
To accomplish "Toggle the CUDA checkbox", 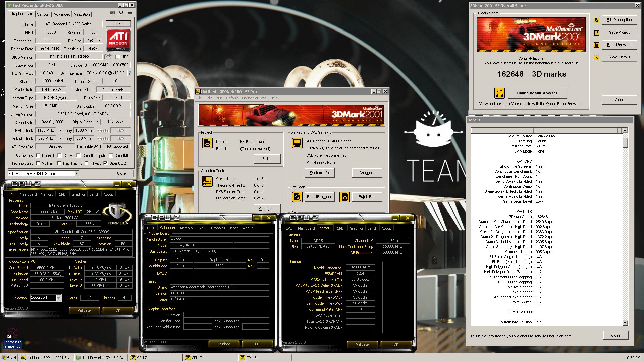I will point(59,156).
